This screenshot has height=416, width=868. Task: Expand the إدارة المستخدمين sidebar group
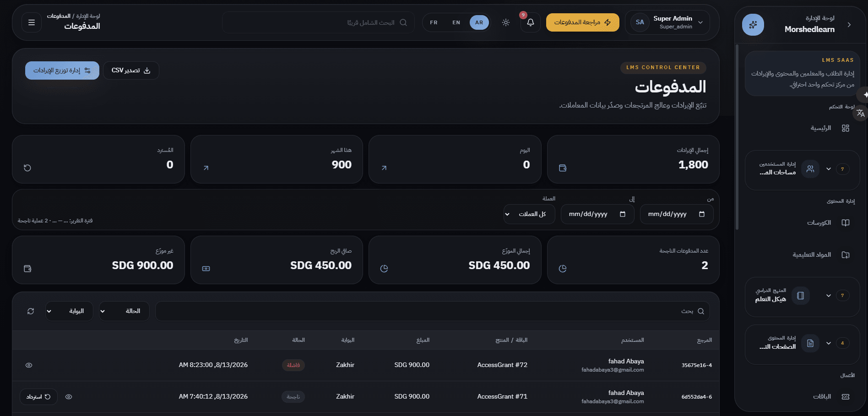(802, 169)
